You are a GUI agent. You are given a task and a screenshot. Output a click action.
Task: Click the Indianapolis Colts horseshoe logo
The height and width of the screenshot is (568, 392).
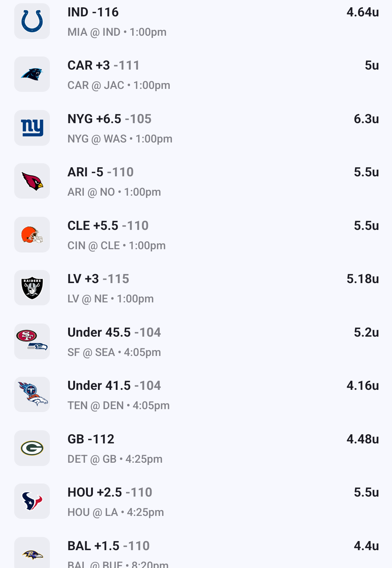pyautogui.click(x=32, y=21)
